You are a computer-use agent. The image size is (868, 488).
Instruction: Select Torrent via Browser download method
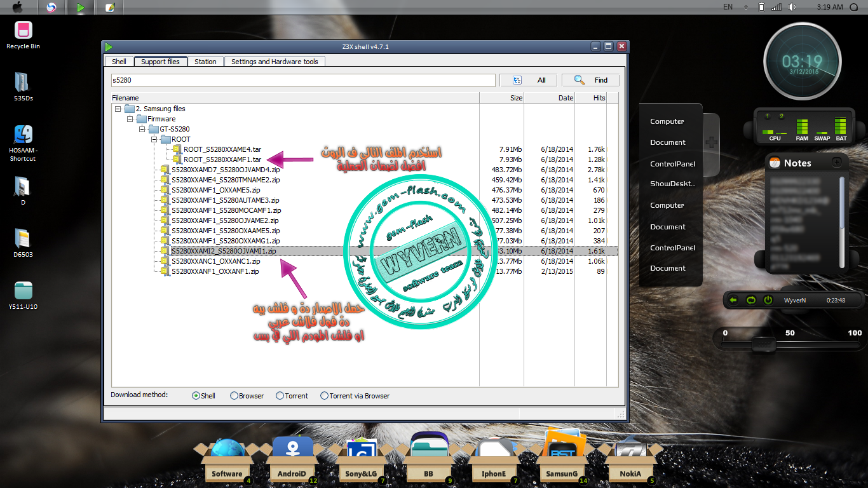(355, 396)
